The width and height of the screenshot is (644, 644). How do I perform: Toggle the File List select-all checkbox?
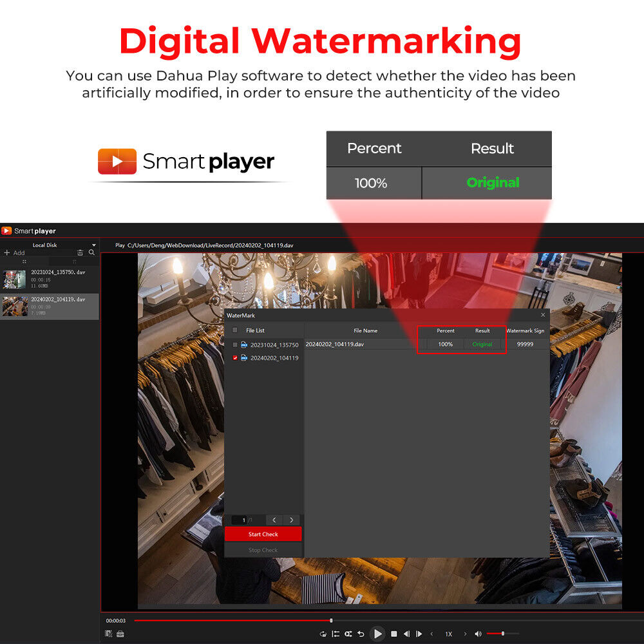(x=235, y=330)
